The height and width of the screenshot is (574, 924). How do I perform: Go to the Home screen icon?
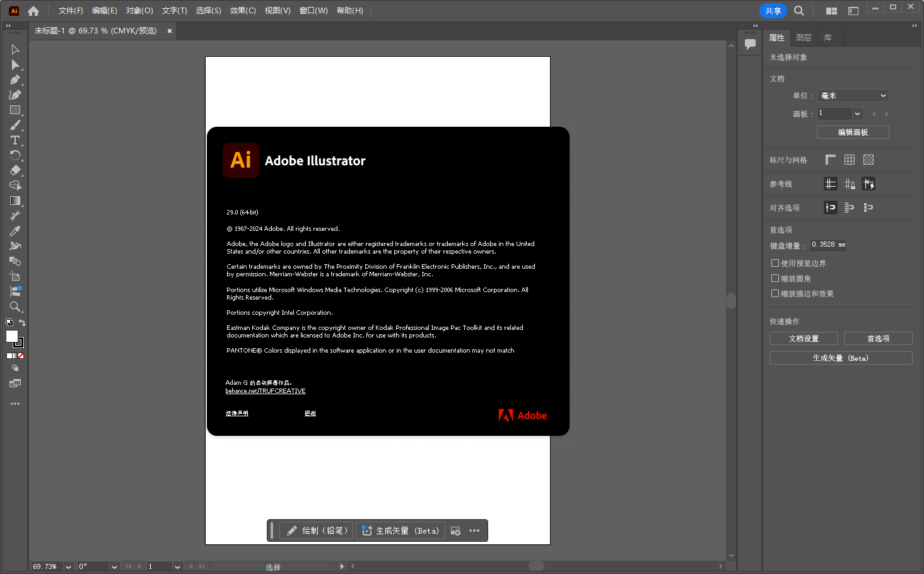33,11
